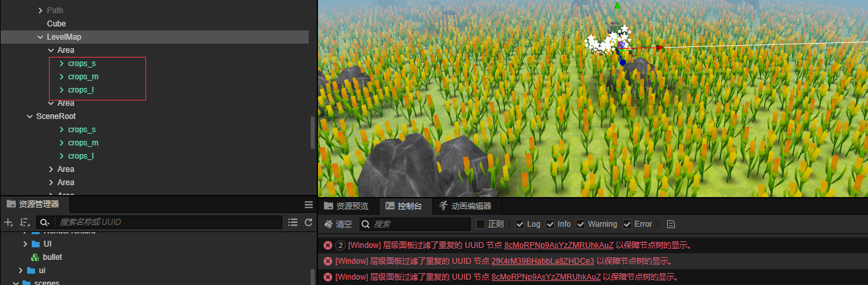Select crops_s listed under SceneRoot

(x=82, y=130)
